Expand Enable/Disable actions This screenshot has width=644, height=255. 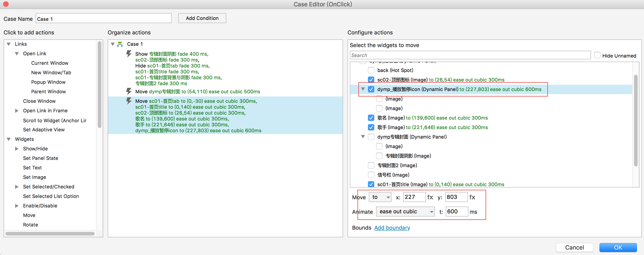click(17, 206)
